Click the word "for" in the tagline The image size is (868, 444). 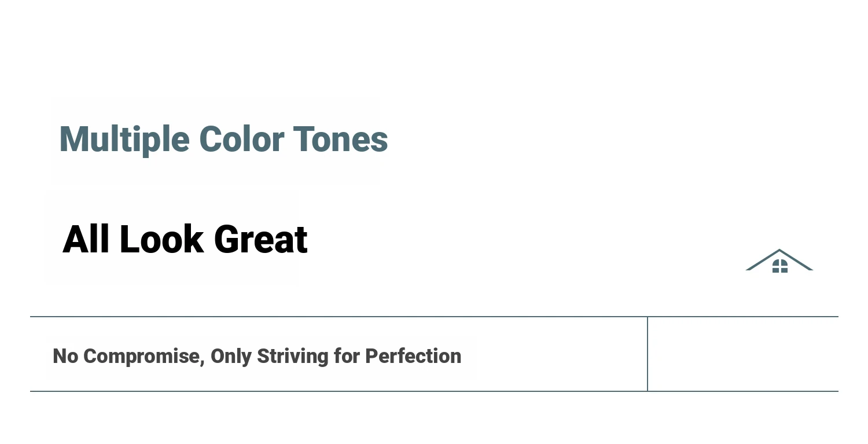pos(347,356)
